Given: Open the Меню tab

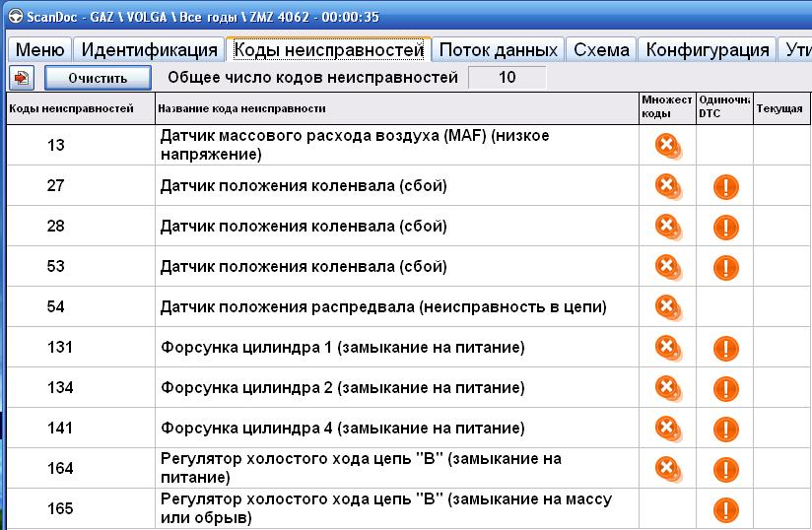Looking at the screenshot, I should tap(39, 49).
